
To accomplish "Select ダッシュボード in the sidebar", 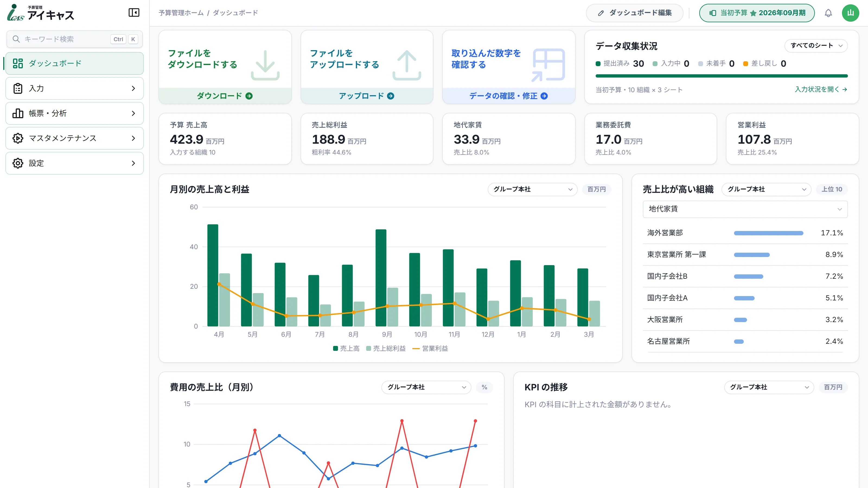I will coord(75,63).
